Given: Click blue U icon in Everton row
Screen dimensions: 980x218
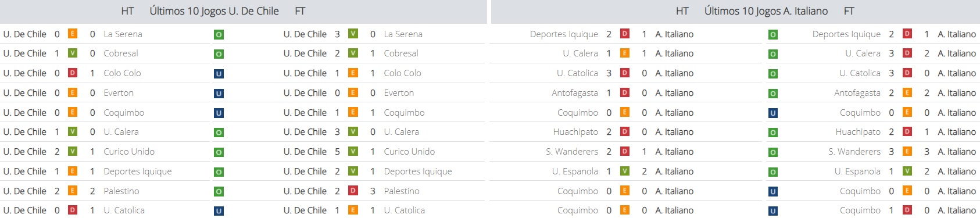Looking at the screenshot, I should click(219, 94).
